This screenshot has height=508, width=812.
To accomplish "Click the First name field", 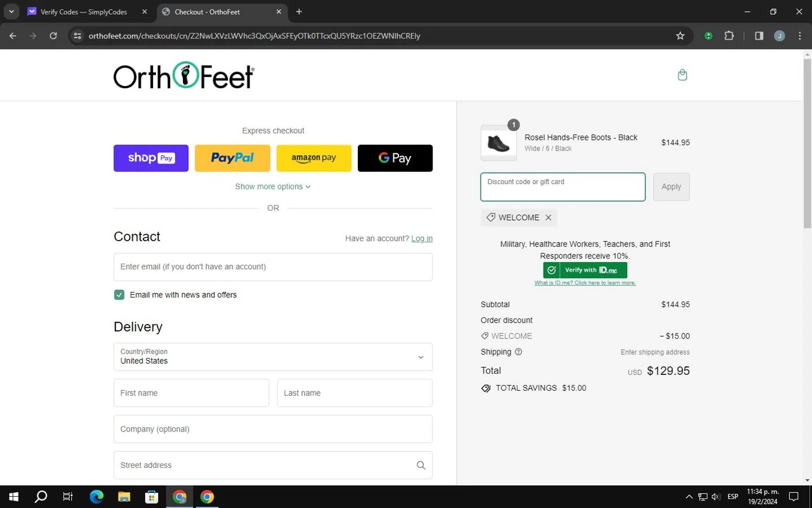I will pyautogui.click(x=191, y=393).
